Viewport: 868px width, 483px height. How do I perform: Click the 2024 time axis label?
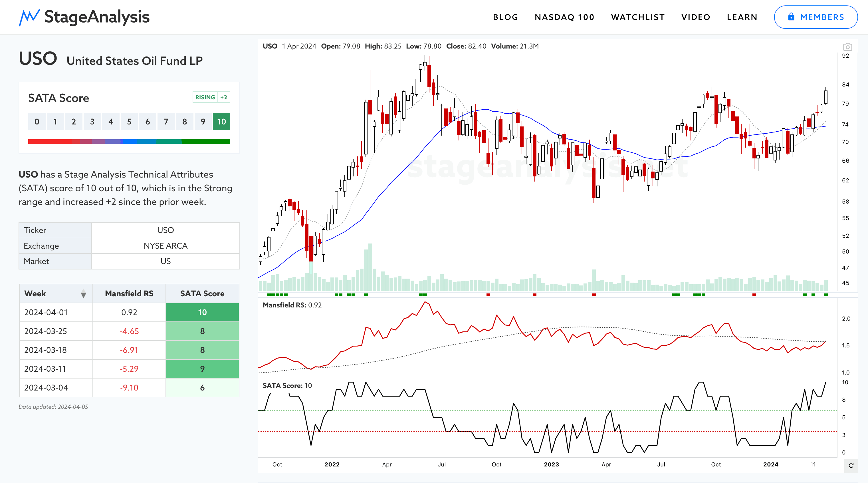point(771,464)
